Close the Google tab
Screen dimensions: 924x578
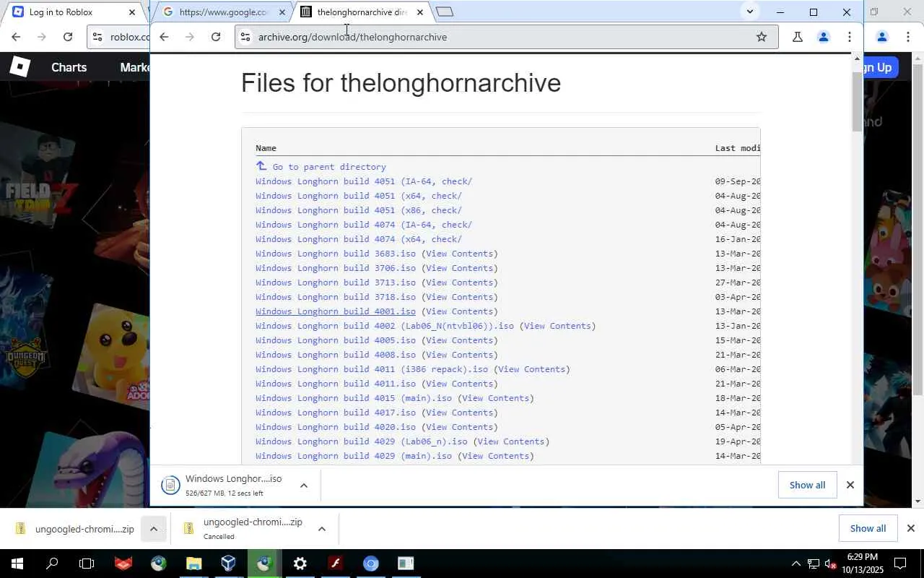pyautogui.click(x=282, y=12)
